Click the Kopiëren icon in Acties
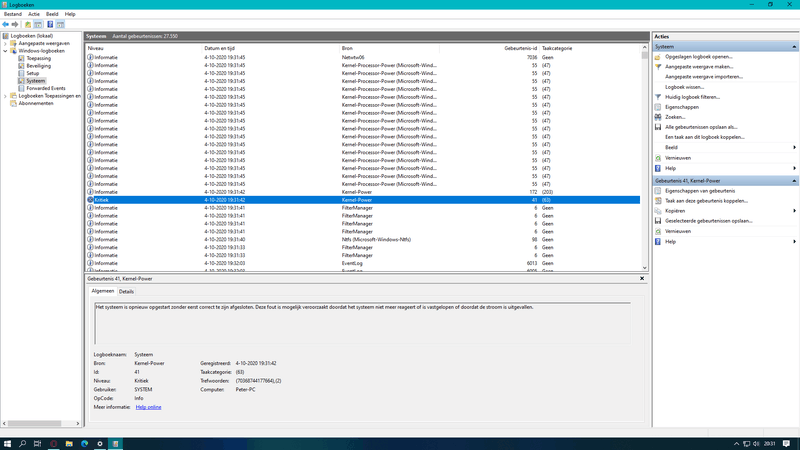This screenshot has width=800, height=450. [658, 211]
